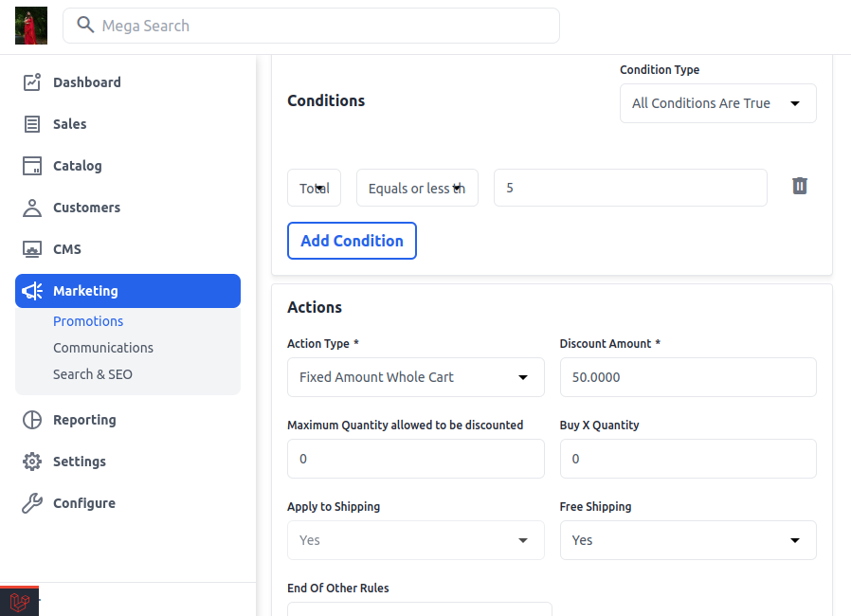The height and width of the screenshot is (616, 851).
Task: Open the End Of Other Rules dropdown
Action: [x=420, y=609]
